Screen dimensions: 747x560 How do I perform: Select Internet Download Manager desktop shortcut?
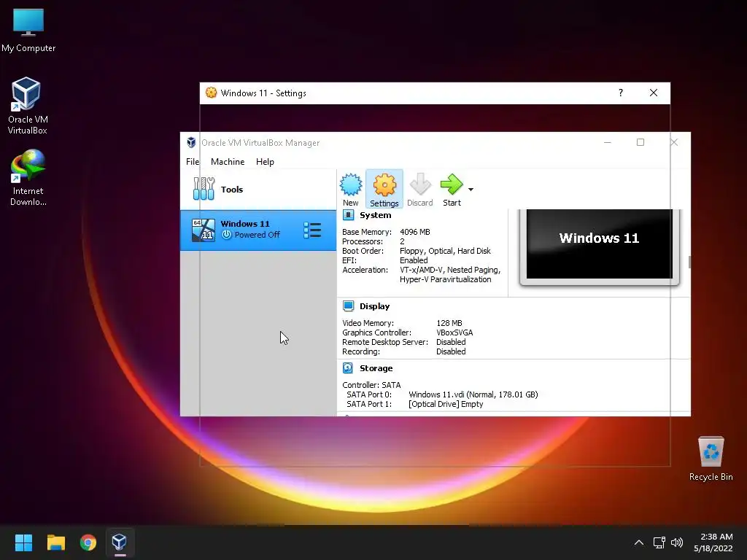[x=28, y=178]
